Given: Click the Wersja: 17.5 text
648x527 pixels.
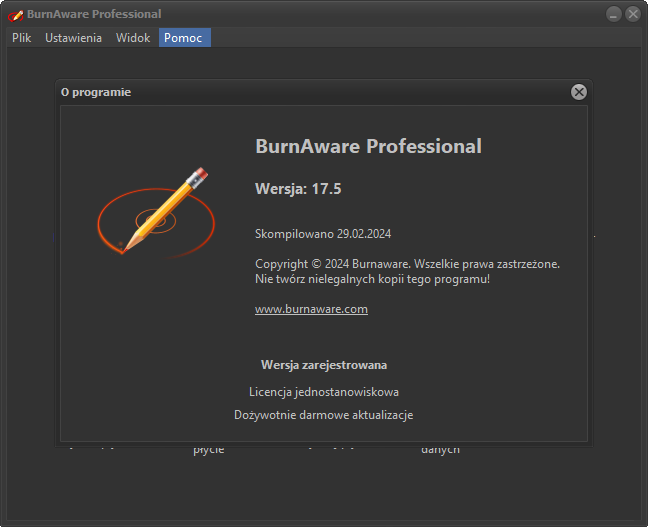Looking at the screenshot, I should click(x=298, y=189).
